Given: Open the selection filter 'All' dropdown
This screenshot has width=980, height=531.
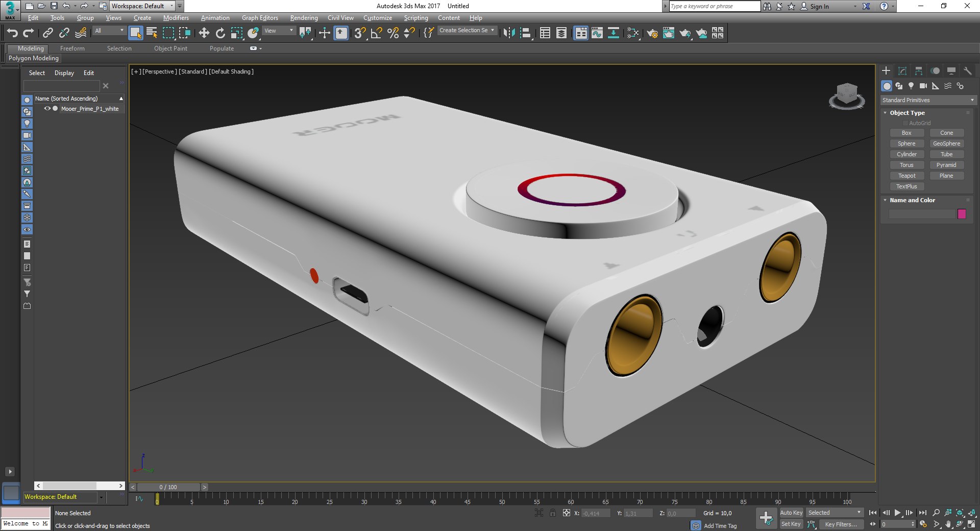Looking at the screenshot, I should point(109,31).
